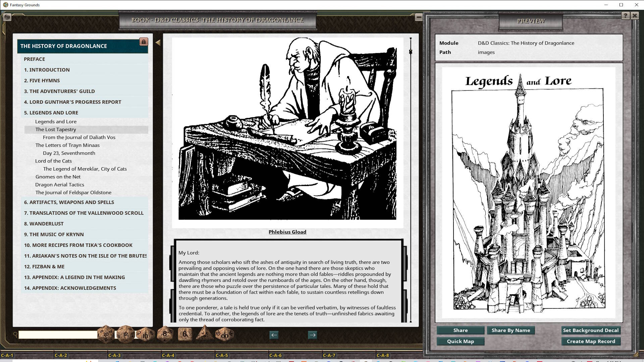Open help icon in Preview panel
644x362 pixels.
625,15
